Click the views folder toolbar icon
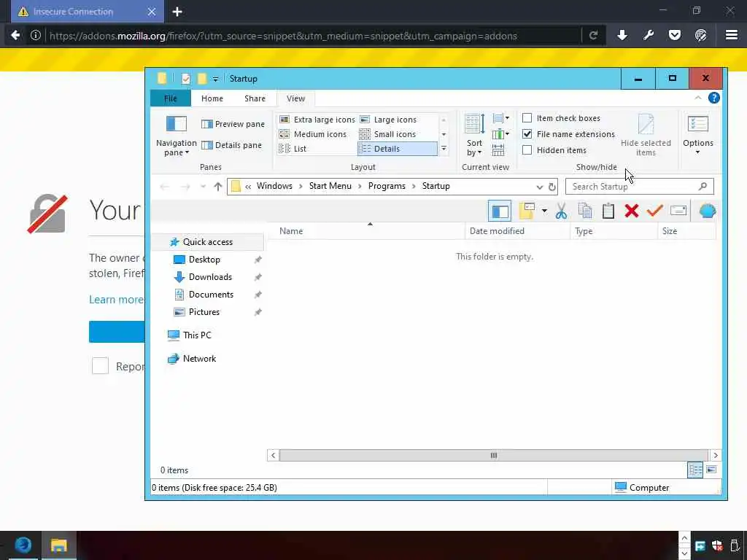Image resolution: width=747 pixels, height=560 pixels. pos(527,211)
